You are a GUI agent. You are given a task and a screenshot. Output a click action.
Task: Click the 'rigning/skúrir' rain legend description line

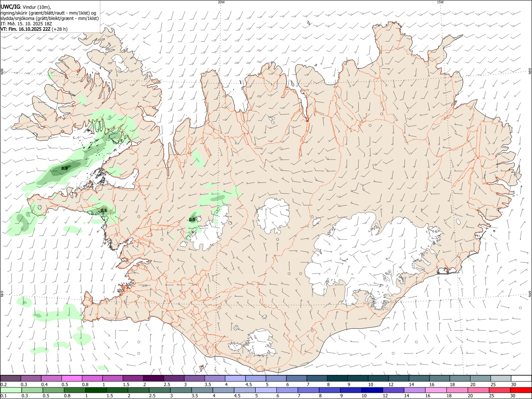pyautogui.click(x=48, y=13)
